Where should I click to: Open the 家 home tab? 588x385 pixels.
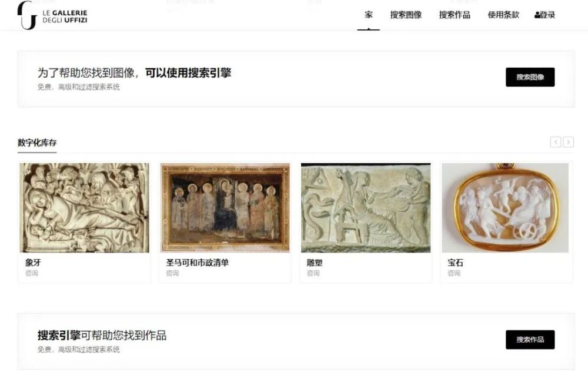(369, 15)
